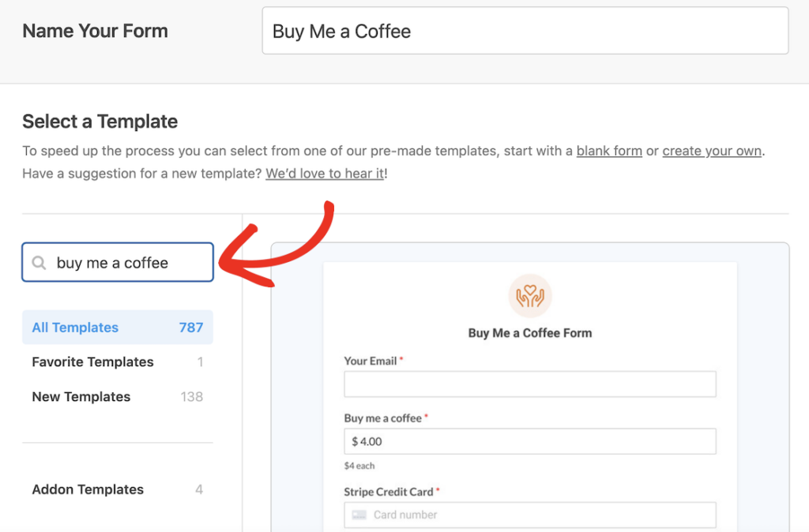
Task: Click the credit card icon in Card number field
Action: (359, 515)
